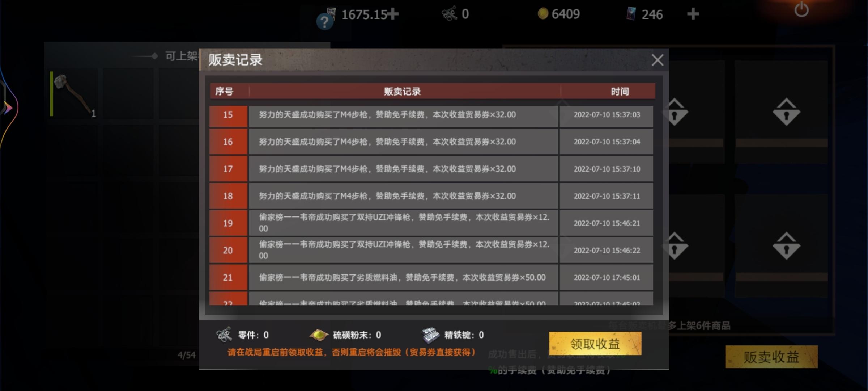Screen dimensions: 868x391
Task: Click the sulfur powder icon
Action: tap(318, 335)
